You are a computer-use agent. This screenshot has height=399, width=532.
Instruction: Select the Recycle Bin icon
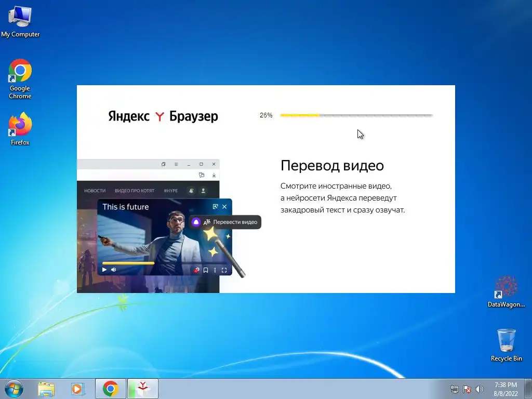(x=506, y=345)
